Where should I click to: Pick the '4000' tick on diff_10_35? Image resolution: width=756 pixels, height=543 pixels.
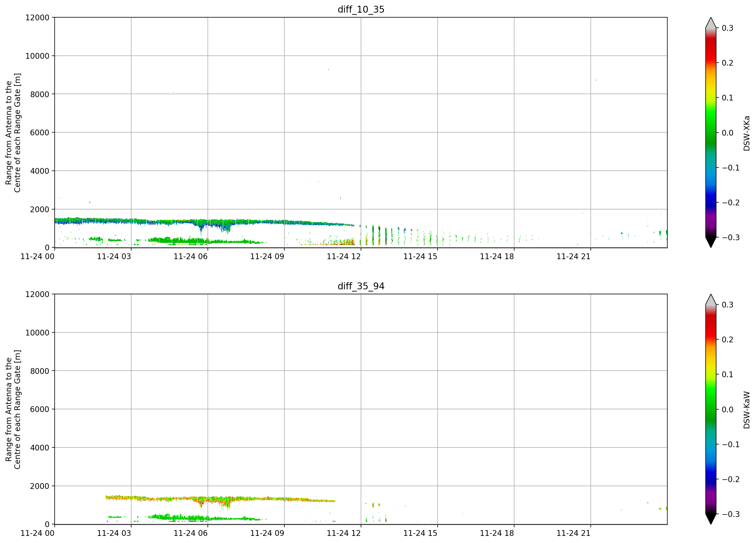coord(40,171)
